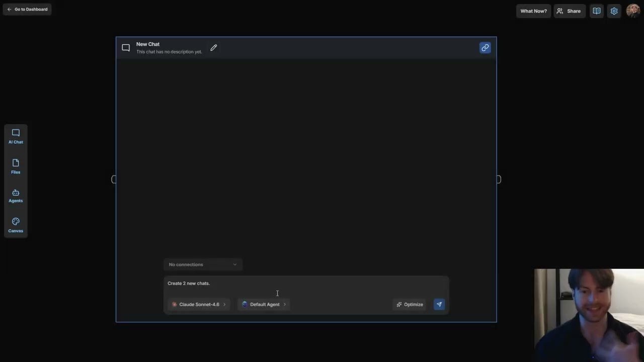
Task: Open the Claude Sonnet-4.6 model selector
Action: 199,304
